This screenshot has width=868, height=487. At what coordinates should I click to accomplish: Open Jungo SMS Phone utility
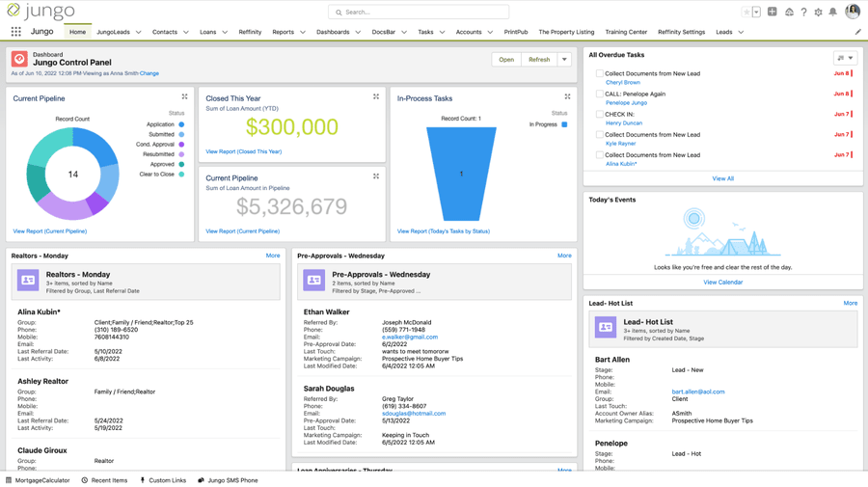pyautogui.click(x=228, y=480)
